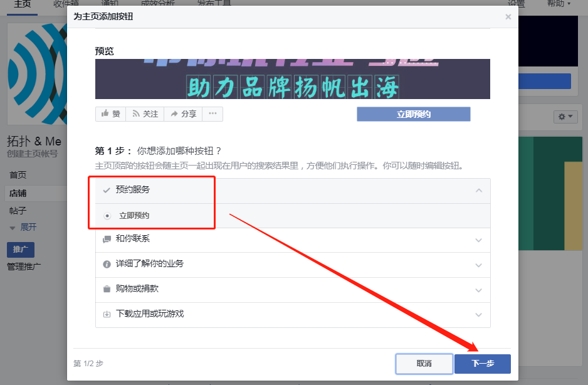The width and height of the screenshot is (588, 385).
Task: Click the 关注 follow feed icon
Action: [x=135, y=114]
